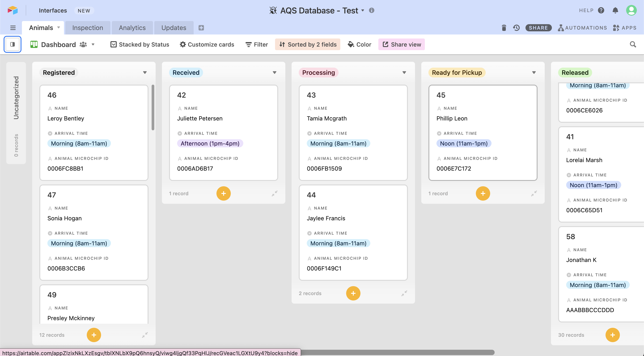Open the help question mark icon
This screenshot has height=356, width=644.
coord(601,11)
